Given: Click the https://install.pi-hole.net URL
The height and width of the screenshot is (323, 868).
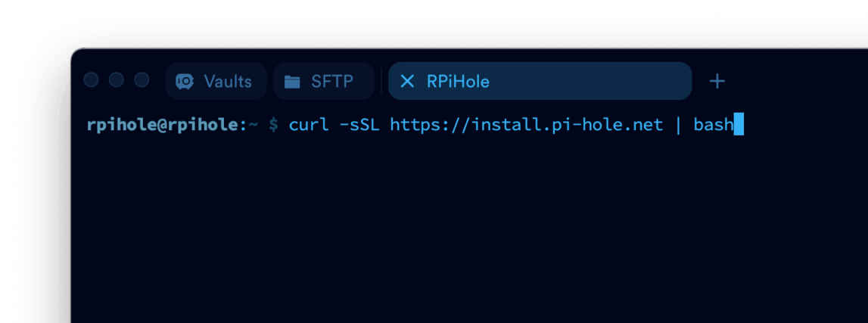Looking at the screenshot, I should click(527, 125).
